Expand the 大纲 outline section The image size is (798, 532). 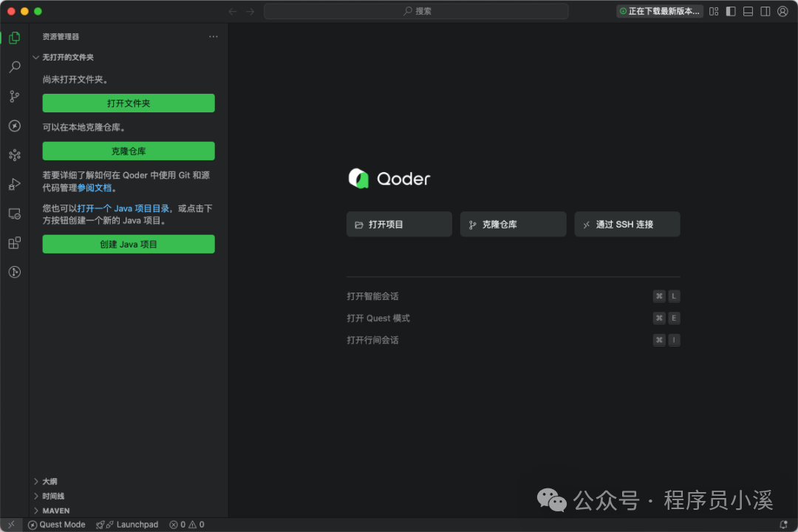50,481
